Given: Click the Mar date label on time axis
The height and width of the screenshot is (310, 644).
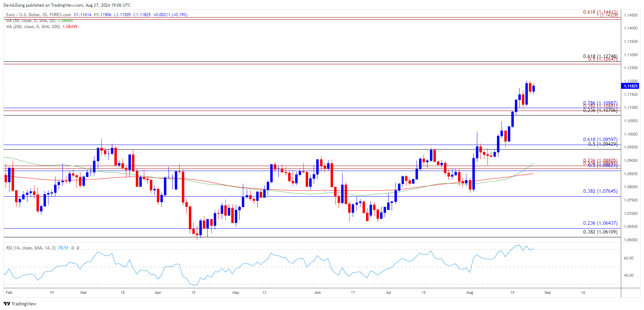Looking at the screenshot, I should pyautogui.click(x=84, y=292).
